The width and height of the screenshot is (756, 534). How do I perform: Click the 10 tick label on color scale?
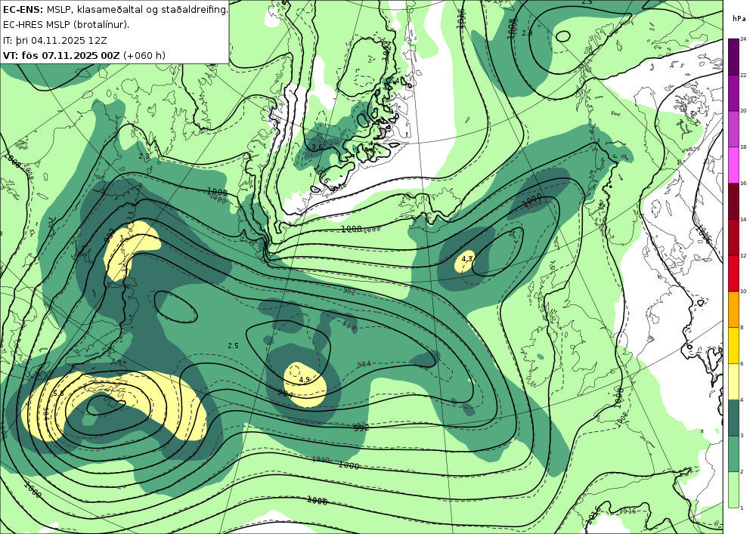point(743,292)
